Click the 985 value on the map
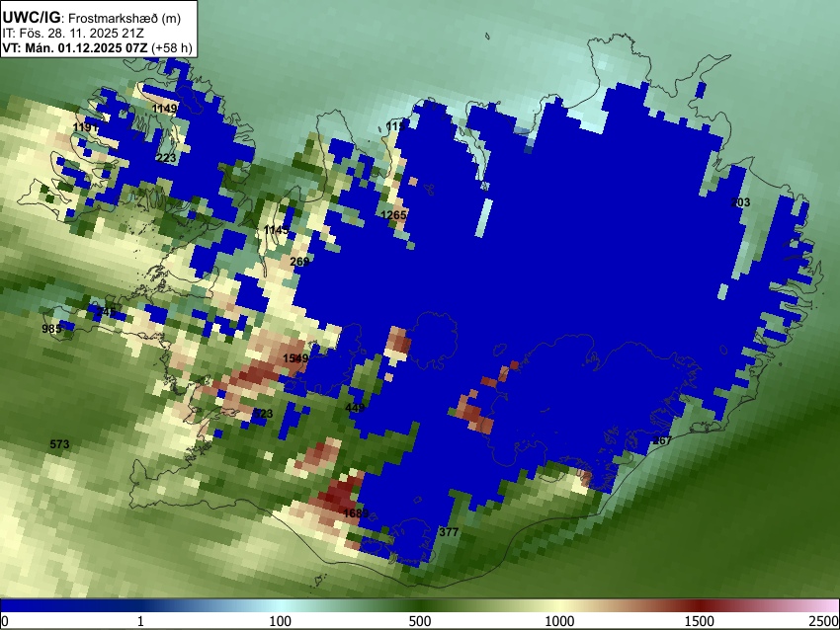 click(x=52, y=329)
